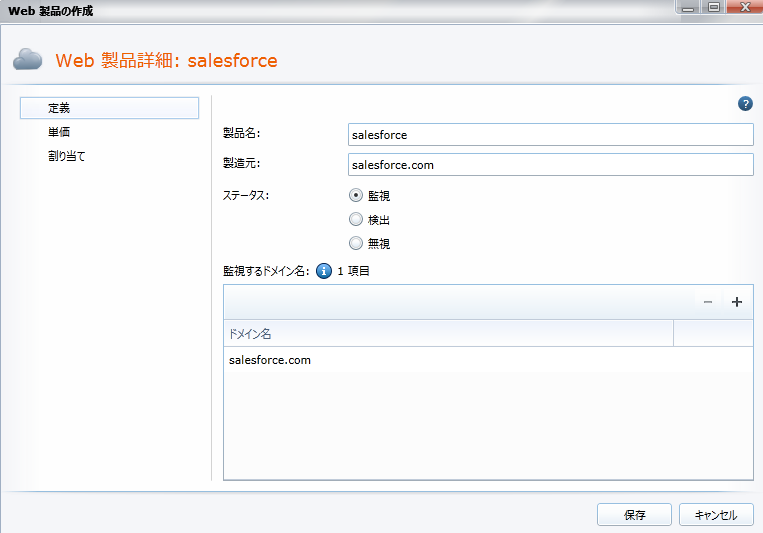Close the Web 製品の作成 window

pyautogui.click(x=745, y=7)
